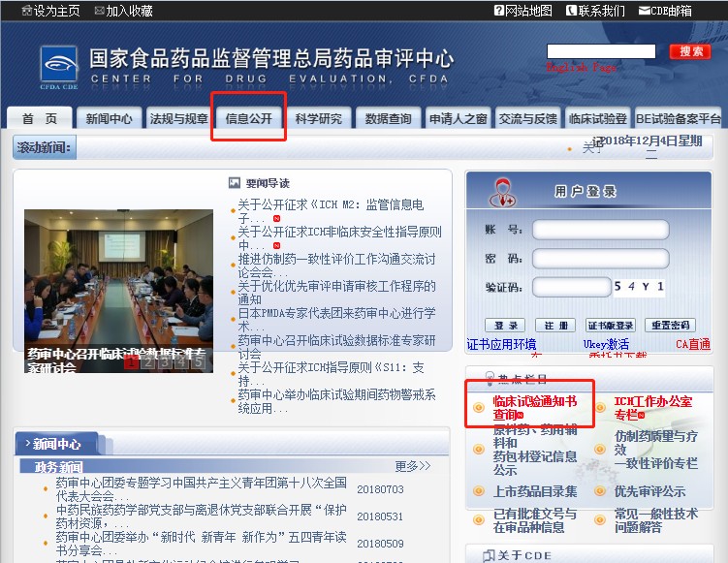The width and height of the screenshot is (728, 563).
Task: Focus the 账号 account input field
Action: coord(600,231)
